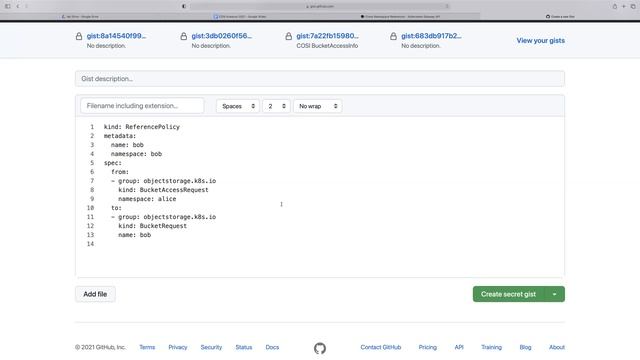The image size is (640, 360).
Task: Open gist:8a14540f99 link
Action: click(x=116, y=36)
